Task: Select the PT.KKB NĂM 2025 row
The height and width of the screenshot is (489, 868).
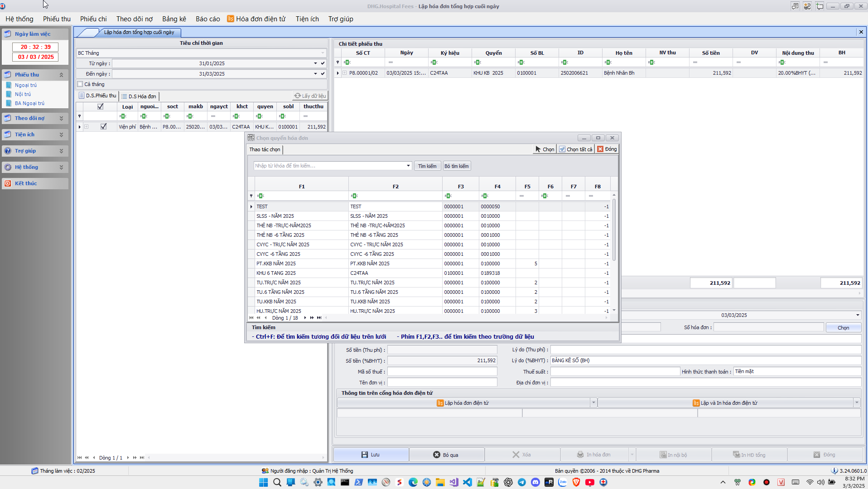Action: coord(429,264)
